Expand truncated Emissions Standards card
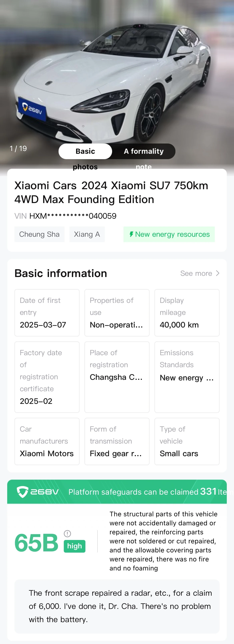Screen dimensions: 234x644 pyautogui.click(x=187, y=377)
